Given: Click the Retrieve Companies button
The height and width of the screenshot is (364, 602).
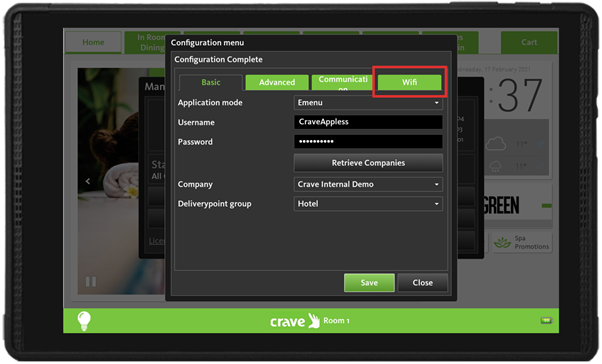Looking at the screenshot, I should point(368,163).
